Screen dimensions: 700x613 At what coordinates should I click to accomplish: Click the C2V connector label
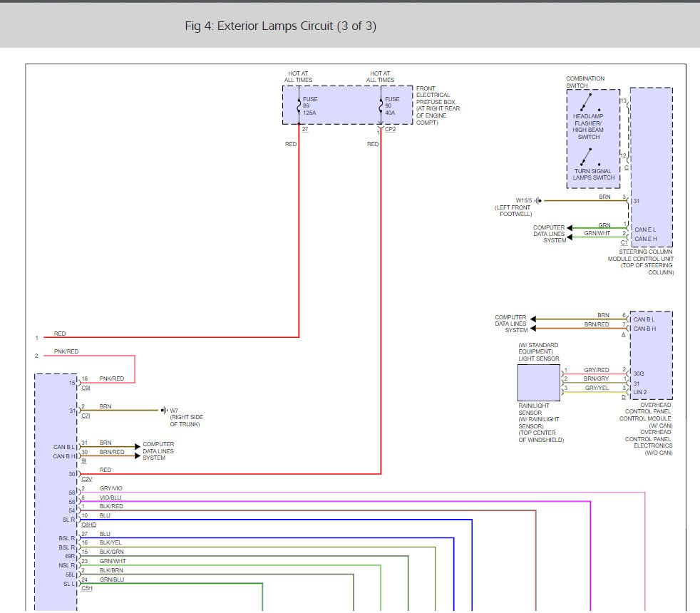86,479
